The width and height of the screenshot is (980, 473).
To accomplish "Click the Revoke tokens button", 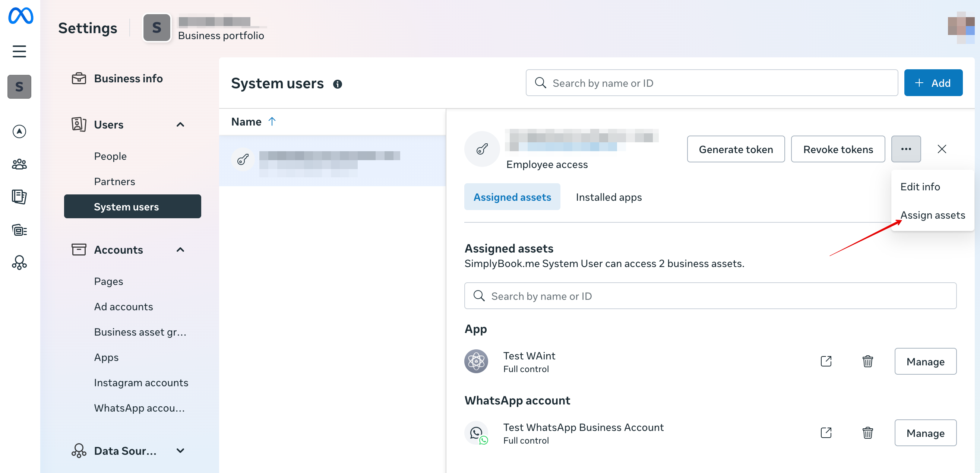I will pyautogui.click(x=838, y=149).
